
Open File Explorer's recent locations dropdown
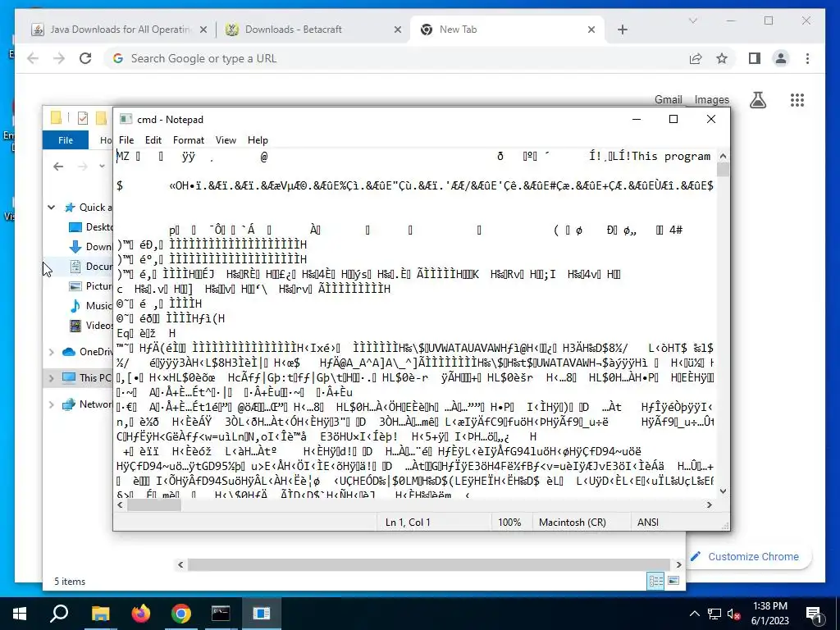(x=102, y=167)
